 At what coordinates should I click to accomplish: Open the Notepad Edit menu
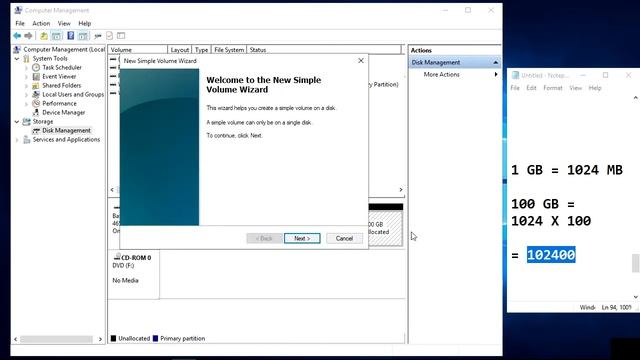[x=531, y=88]
